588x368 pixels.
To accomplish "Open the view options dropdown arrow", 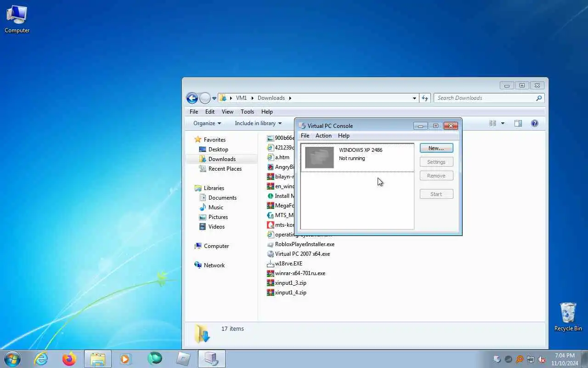I will [x=503, y=123].
